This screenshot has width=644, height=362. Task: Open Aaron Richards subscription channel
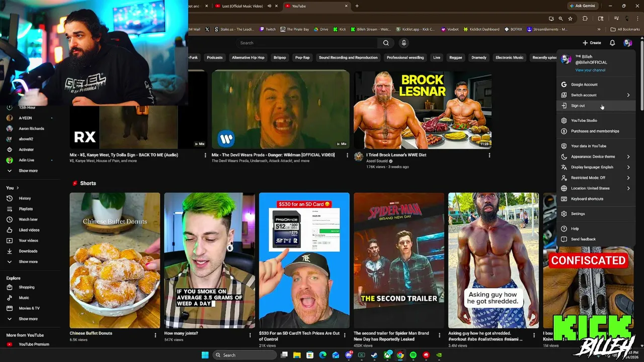pyautogui.click(x=32, y=128)
